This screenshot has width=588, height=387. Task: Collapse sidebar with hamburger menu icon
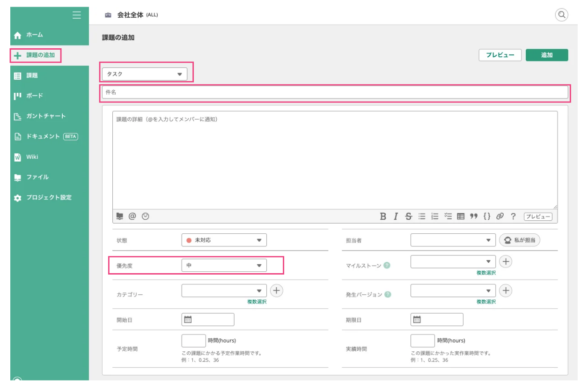(x=77, y=15)
